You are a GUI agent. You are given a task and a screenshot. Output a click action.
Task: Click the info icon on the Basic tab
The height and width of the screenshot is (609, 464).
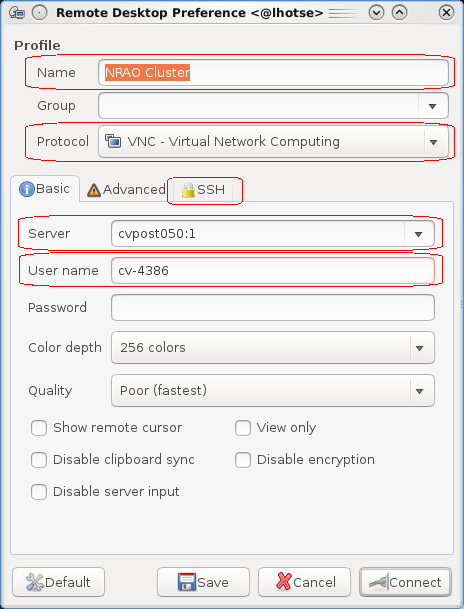coord(27,189)
